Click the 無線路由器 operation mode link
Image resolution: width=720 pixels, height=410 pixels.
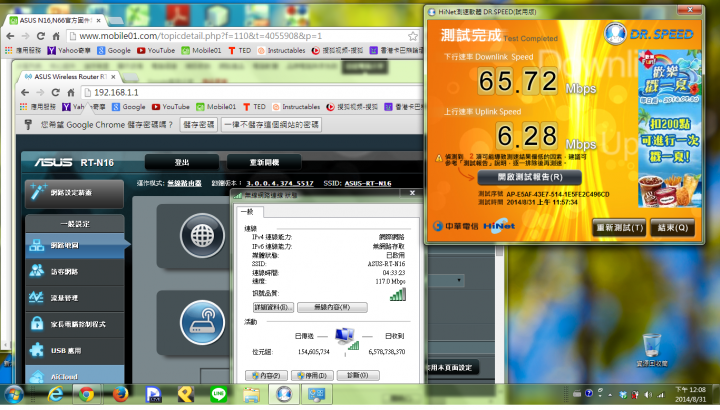[184, 183]
